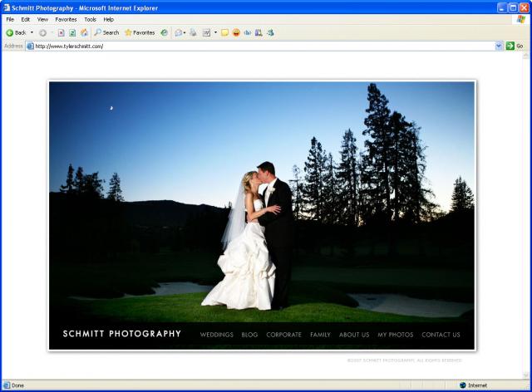Expand the Back button history arrow
532x392 pixels.
(32, 32)
